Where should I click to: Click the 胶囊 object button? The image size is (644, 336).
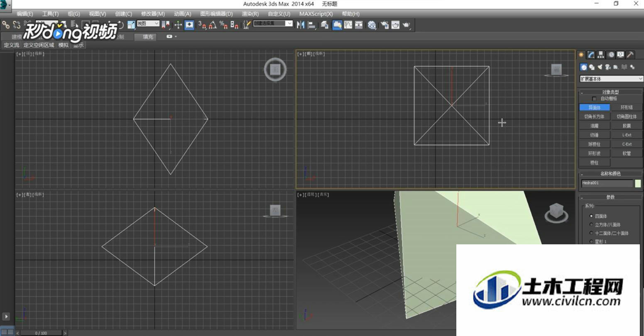(x=627, y=126)
